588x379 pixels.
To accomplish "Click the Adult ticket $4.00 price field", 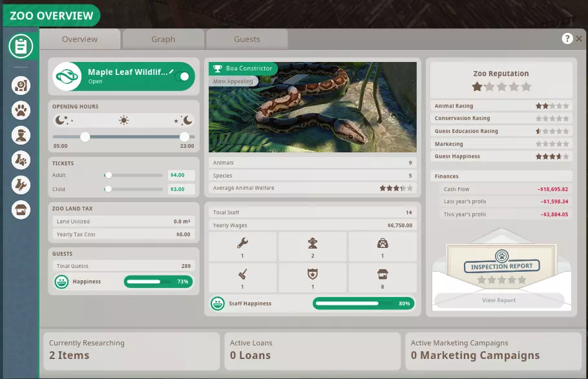I will coord(181,175).
